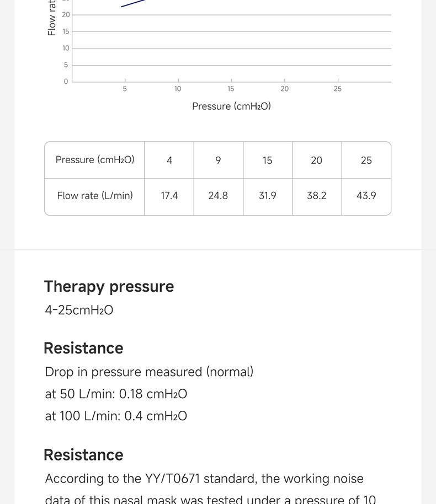Click the Flow rate (L/min) table row header

(94, 196)
